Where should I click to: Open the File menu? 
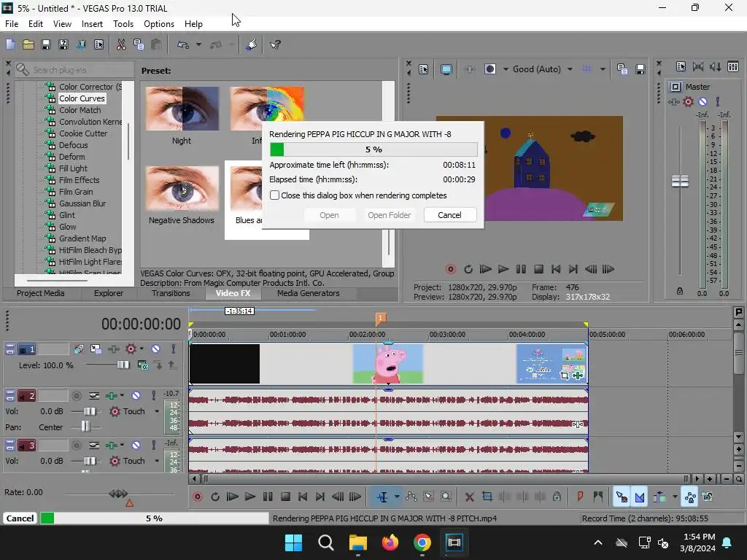[x=12, y=24]
